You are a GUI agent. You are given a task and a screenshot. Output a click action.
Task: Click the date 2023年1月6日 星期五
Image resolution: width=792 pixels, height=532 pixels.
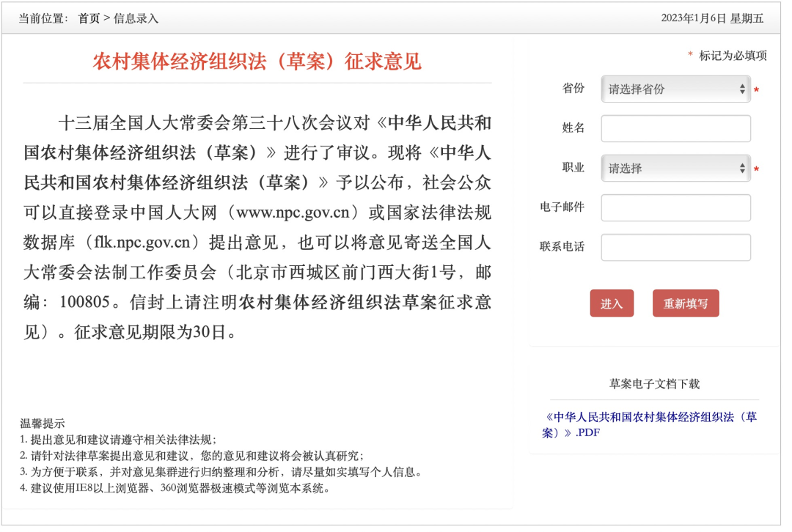pyautogui.click(x=711, y=18)
